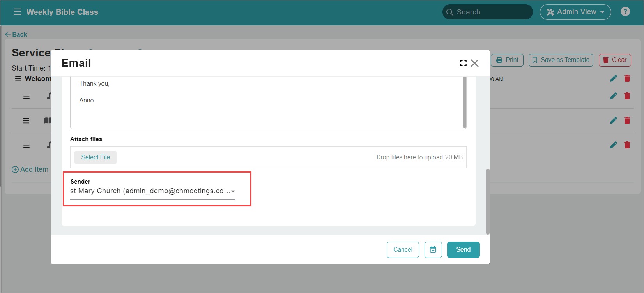
Task: Open the schedule send calendar icon
Action: click(x=433, y=250)
